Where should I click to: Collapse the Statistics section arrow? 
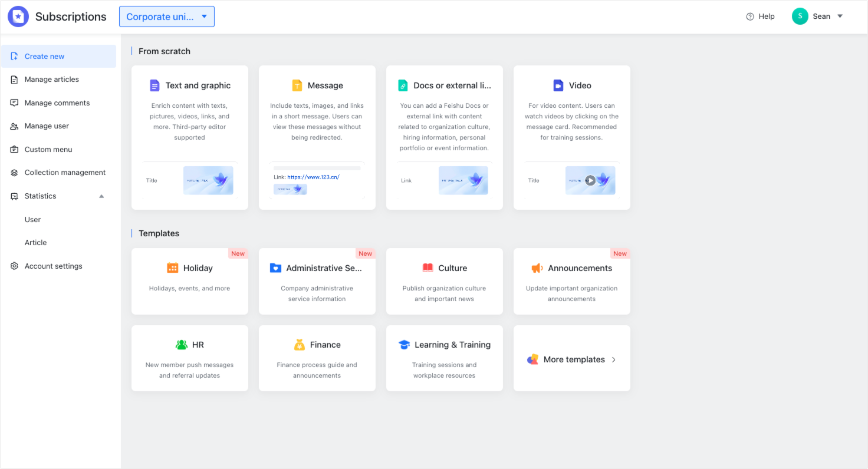point(101,196)
